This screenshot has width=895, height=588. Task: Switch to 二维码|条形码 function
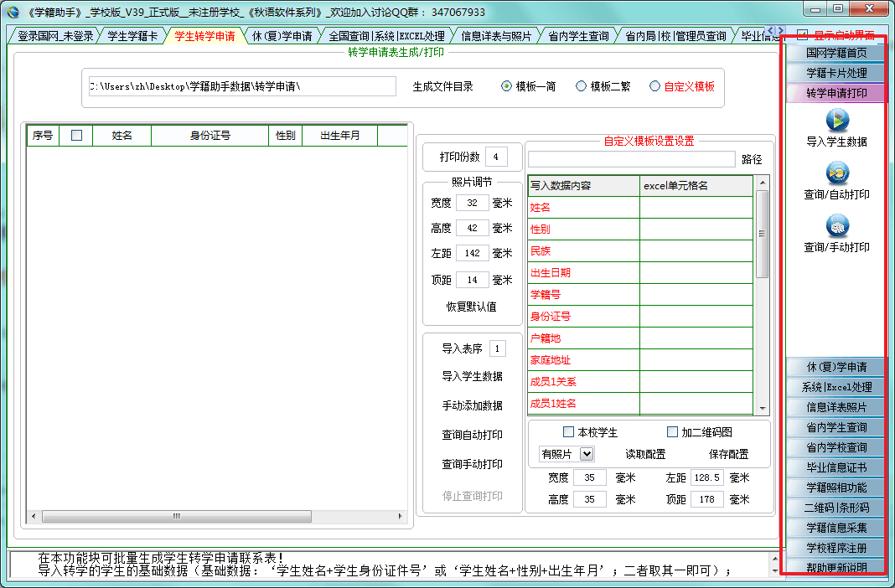click(x=837, y=506)
